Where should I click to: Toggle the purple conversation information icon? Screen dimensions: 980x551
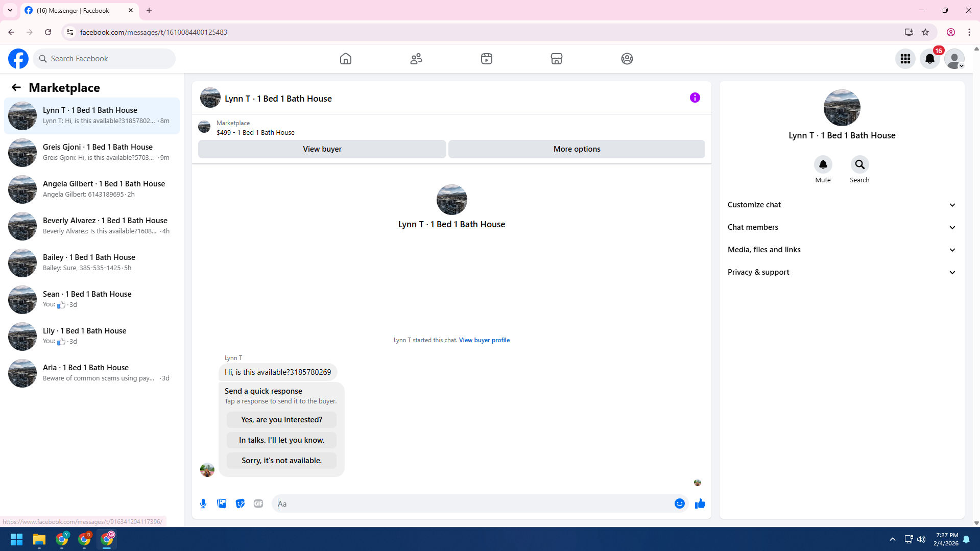[695, 98]
